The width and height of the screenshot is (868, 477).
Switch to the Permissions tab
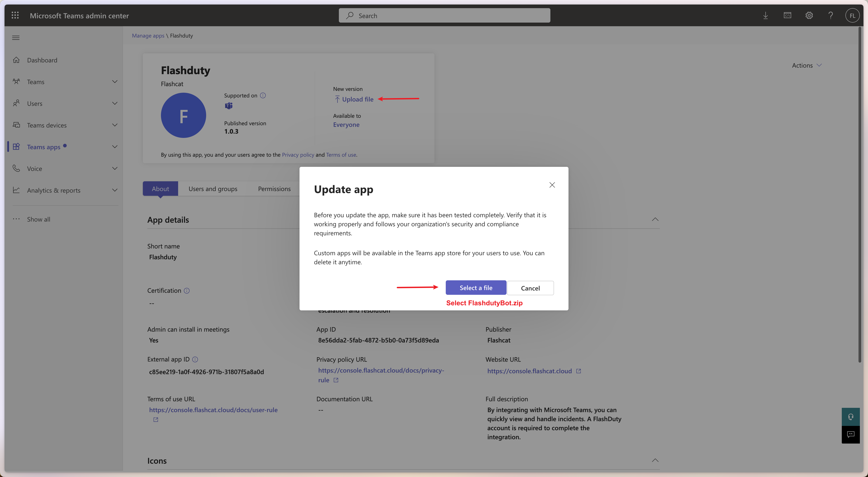point(274,189)
